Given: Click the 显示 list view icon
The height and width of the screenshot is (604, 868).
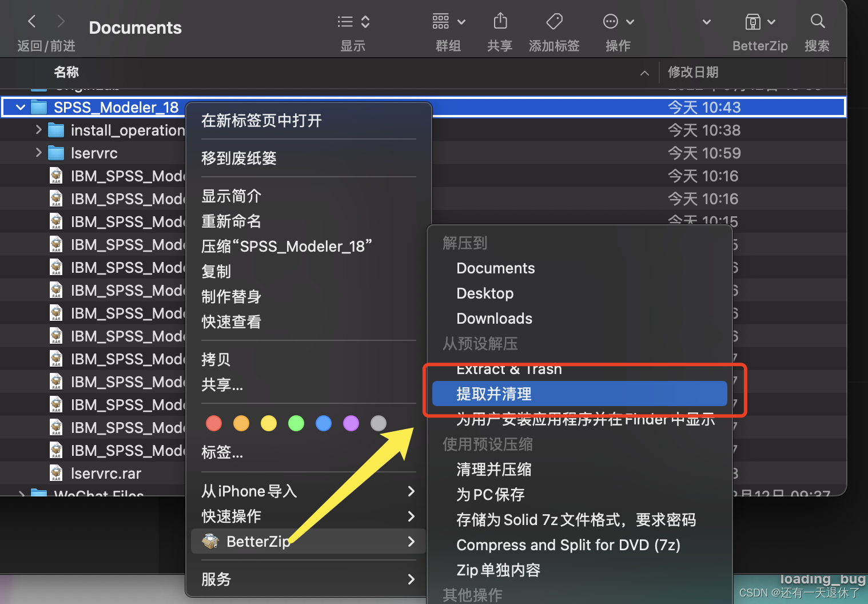Looking at the screenshot, I should point(345,21).
